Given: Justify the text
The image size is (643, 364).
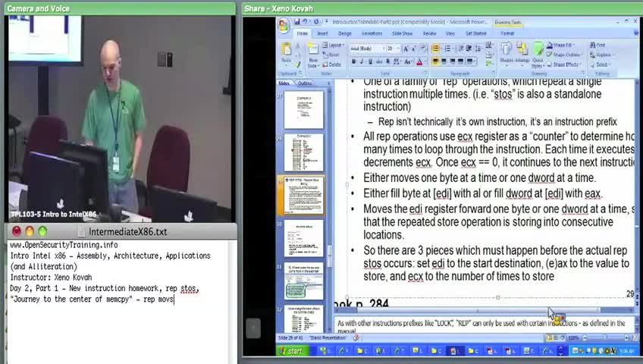Looking at the screenshot, I should (x=461, y=62).
